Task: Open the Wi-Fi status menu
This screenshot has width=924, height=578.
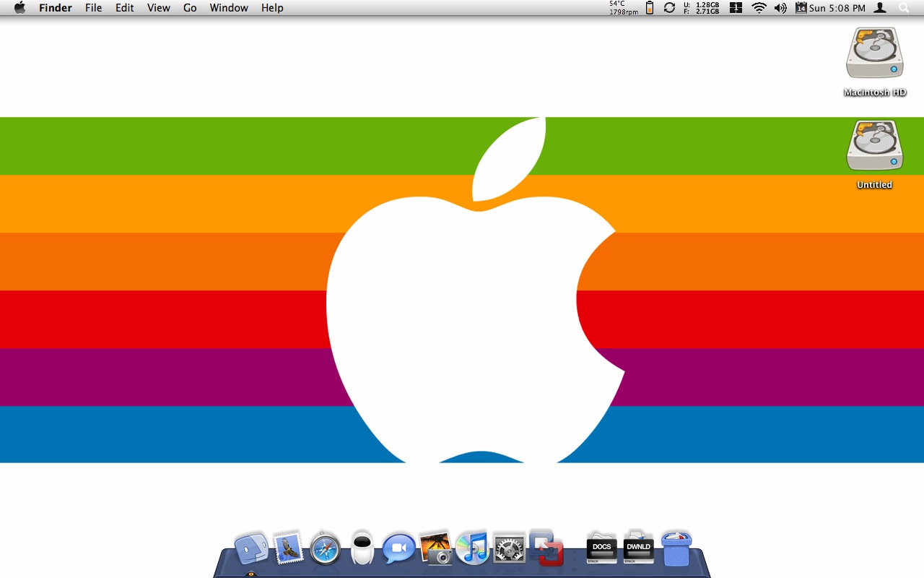Action: tap(759, 8)
